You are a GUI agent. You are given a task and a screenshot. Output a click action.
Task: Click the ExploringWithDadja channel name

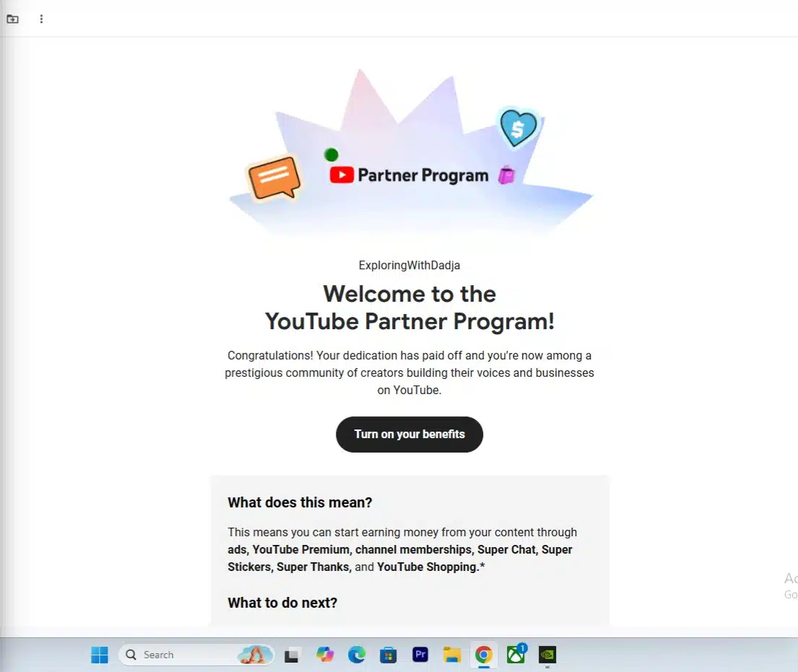409,265
